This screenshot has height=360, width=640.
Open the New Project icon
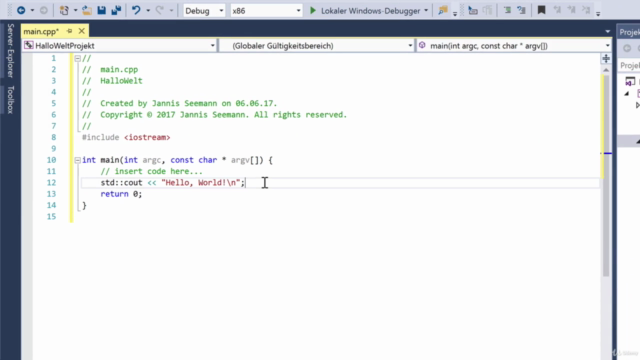[x=64, y=11]
